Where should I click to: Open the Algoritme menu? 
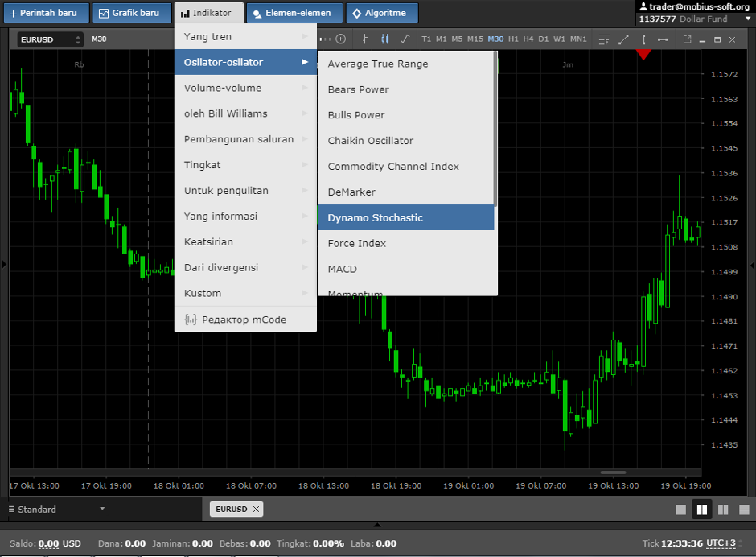[x=382, y=13]
